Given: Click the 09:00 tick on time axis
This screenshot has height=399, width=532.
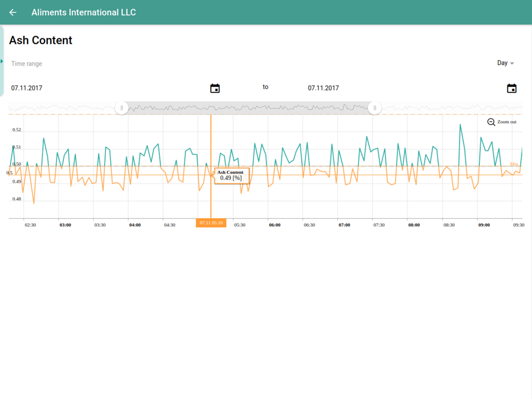Looking at the screenshot, I should tap(484, 225).
